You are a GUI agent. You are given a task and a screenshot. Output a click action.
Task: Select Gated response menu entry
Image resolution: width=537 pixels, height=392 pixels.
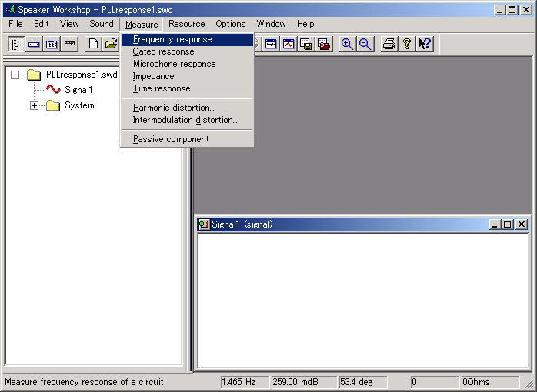(163, 51)
